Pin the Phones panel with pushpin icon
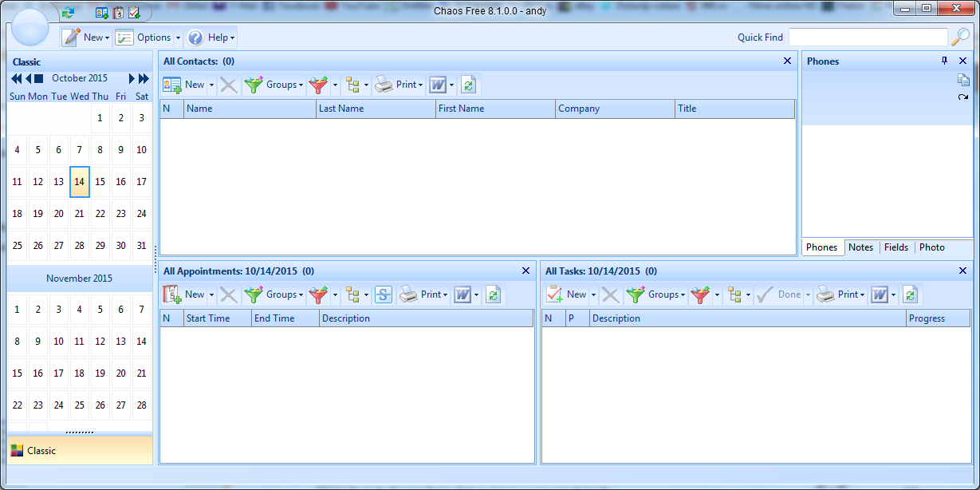This screenshot has width=980, height=490. pyautogui.click(x=945, y=61)
